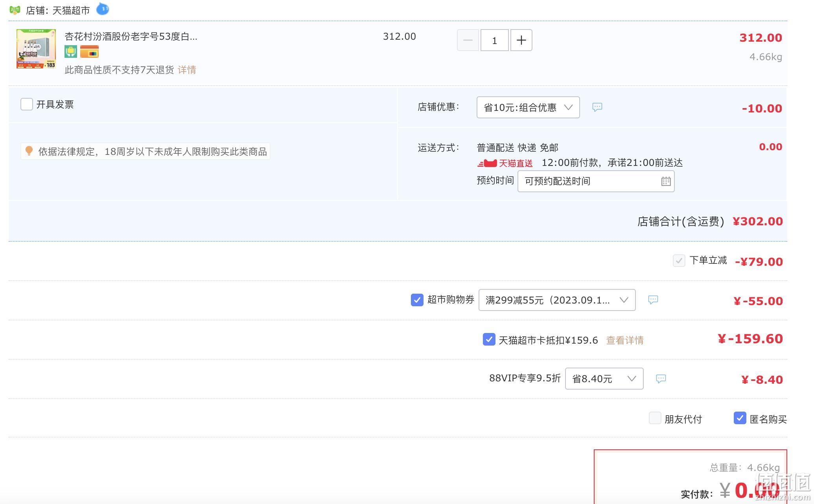This screenshot has width=814, height=504.
Task: Click the lightbulb icon in the age restriction notice
Action: coord(29,151)
